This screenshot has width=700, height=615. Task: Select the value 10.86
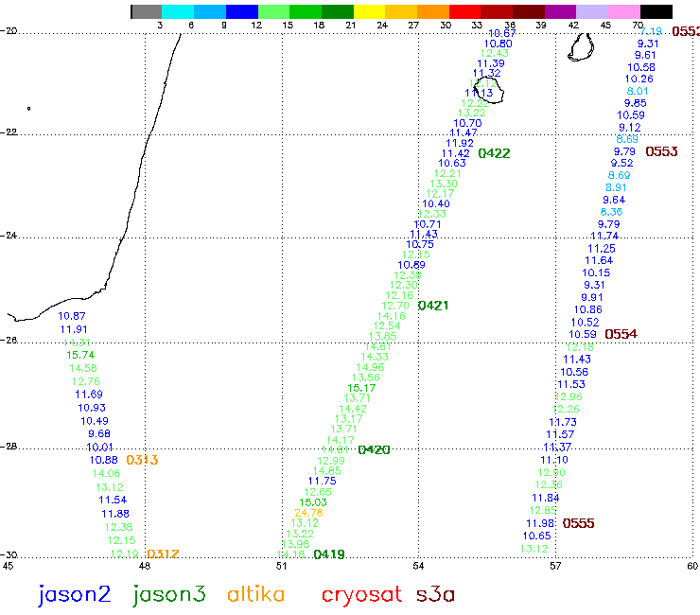tap(588, 309)
